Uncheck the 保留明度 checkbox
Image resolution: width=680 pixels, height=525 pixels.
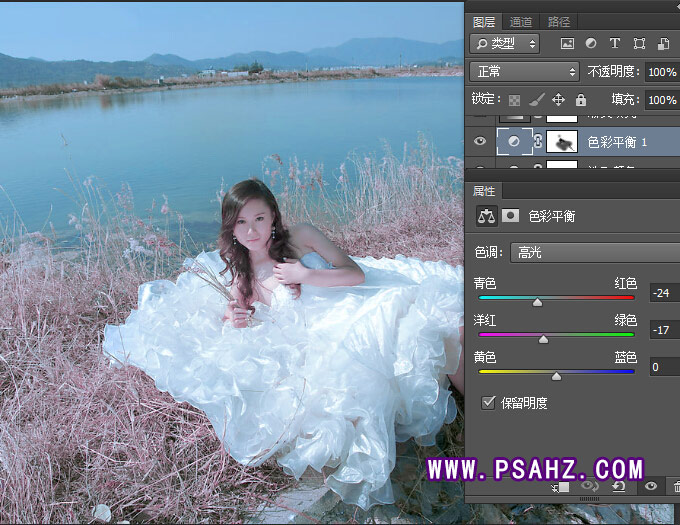488,403
